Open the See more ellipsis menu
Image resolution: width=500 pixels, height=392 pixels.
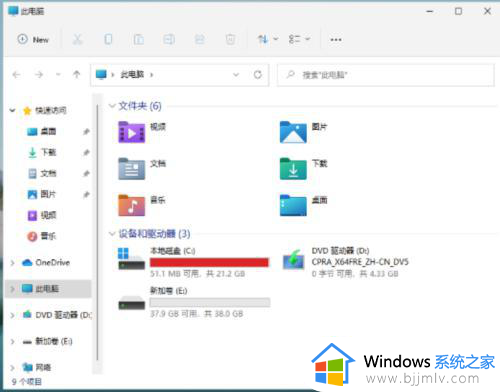click(x=336, y=40)
